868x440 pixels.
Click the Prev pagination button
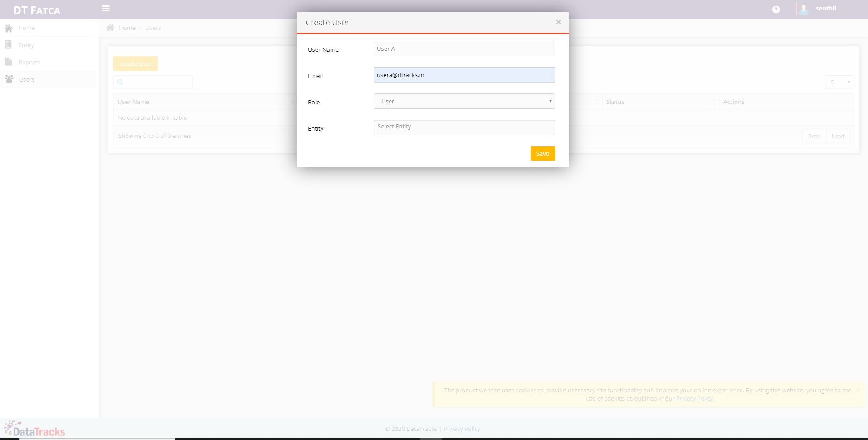click(814, 136)
